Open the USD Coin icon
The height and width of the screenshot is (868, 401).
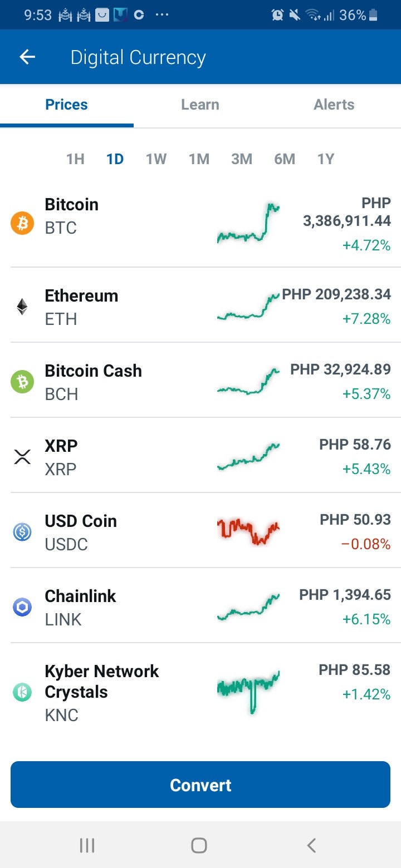point(22,532)
